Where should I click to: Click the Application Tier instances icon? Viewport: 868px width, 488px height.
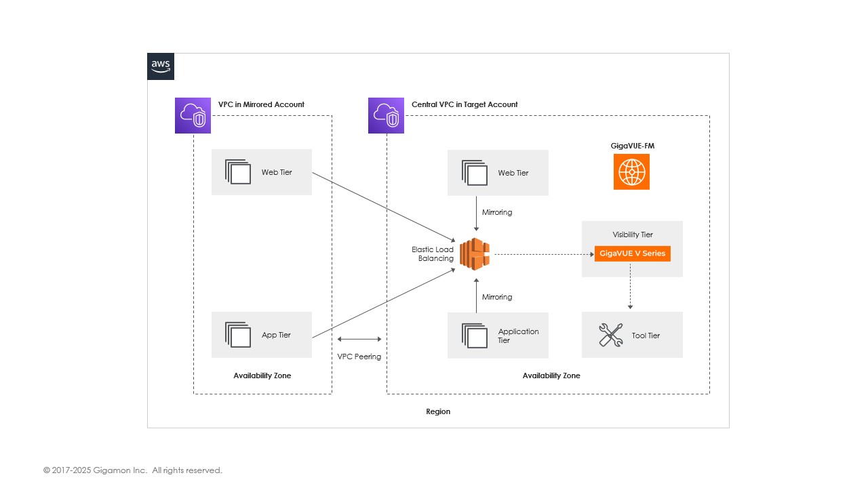(x=474, y=335)
